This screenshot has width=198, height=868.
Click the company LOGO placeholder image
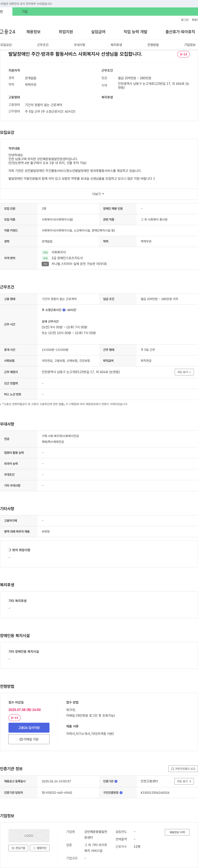(x=29, y=835)
